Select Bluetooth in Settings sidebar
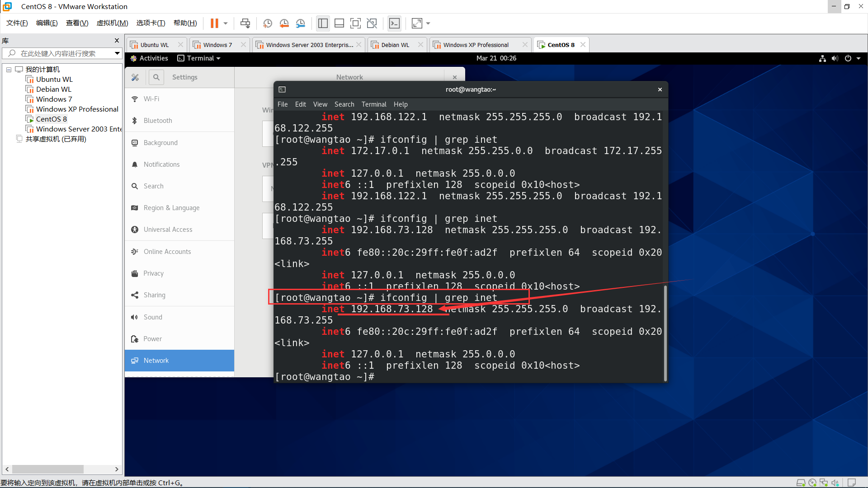This screenshot has height=488, width=868. [179, 121]
